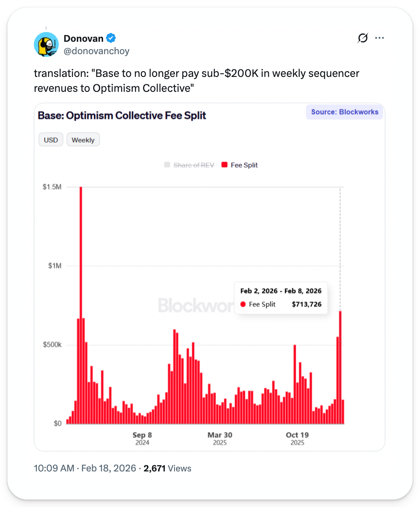
Task: Click Donovan's profile avatar
Action: coord(46,45)
